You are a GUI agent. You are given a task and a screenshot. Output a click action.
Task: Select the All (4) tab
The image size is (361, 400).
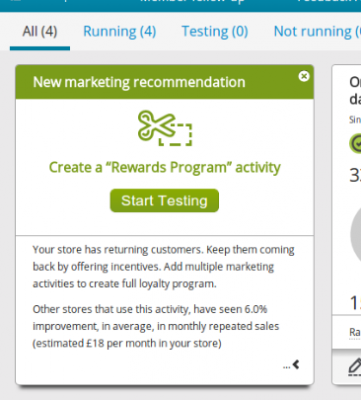[x=40, y=32]
